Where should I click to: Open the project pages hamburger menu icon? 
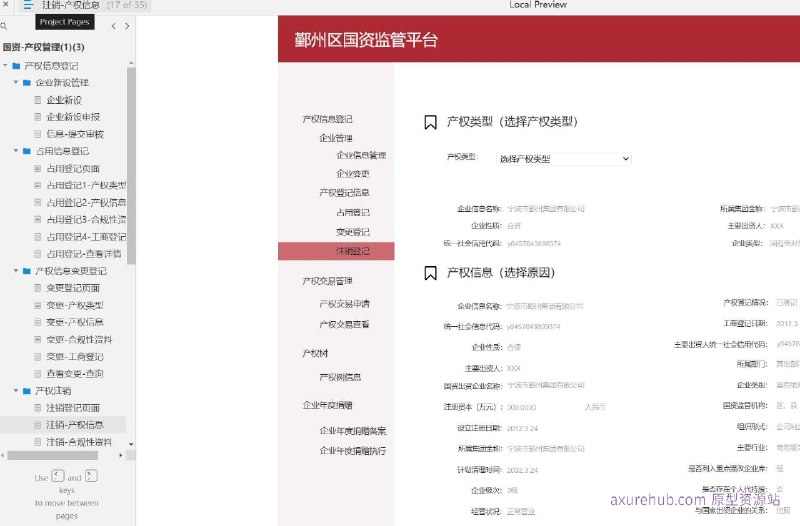pyautogui.click(x=28, y=5)
